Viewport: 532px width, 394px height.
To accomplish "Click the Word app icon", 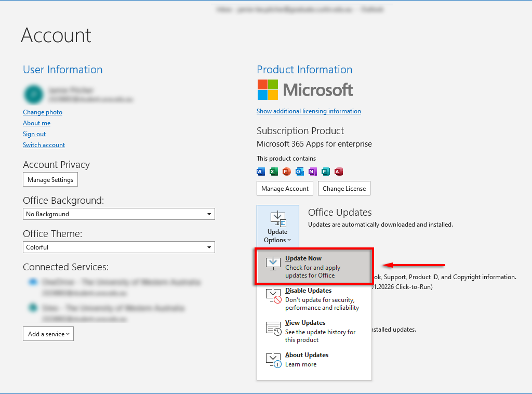I will (x=261, y=172).
